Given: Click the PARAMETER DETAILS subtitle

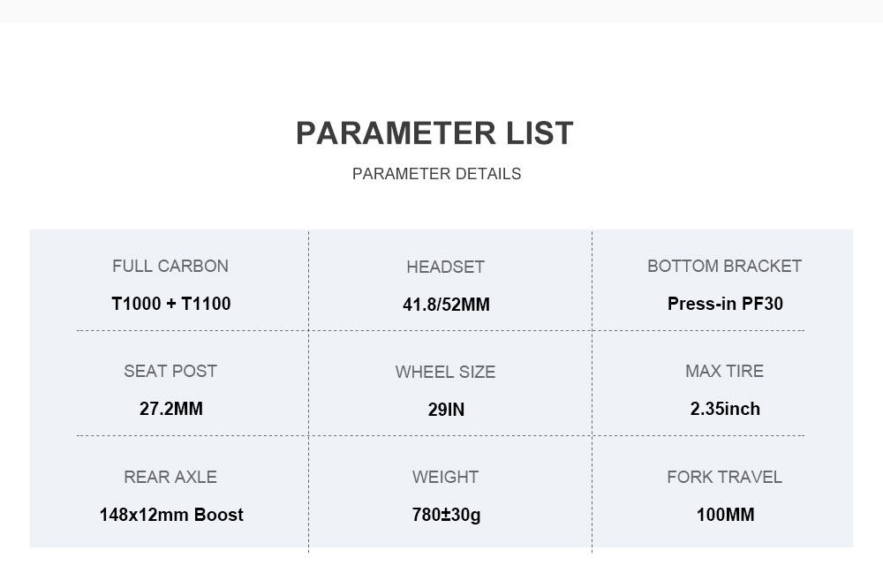Looking at the screenshot, I should (436, 174).
